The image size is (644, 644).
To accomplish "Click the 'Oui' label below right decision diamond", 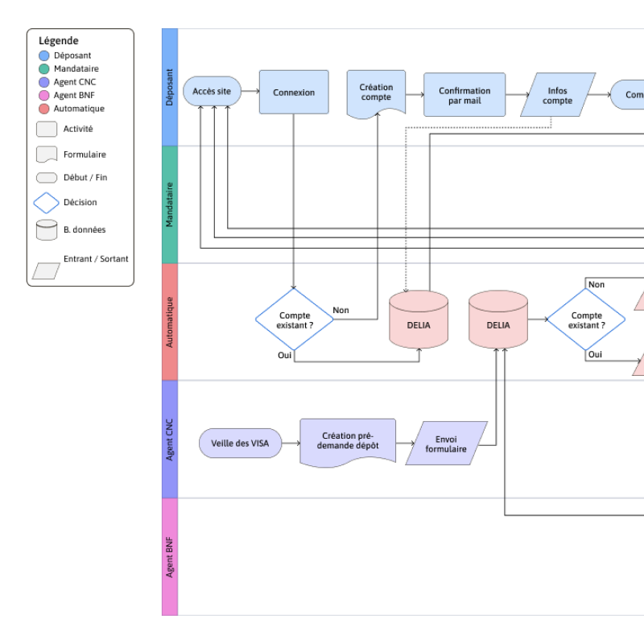I will tap(595, 354).
